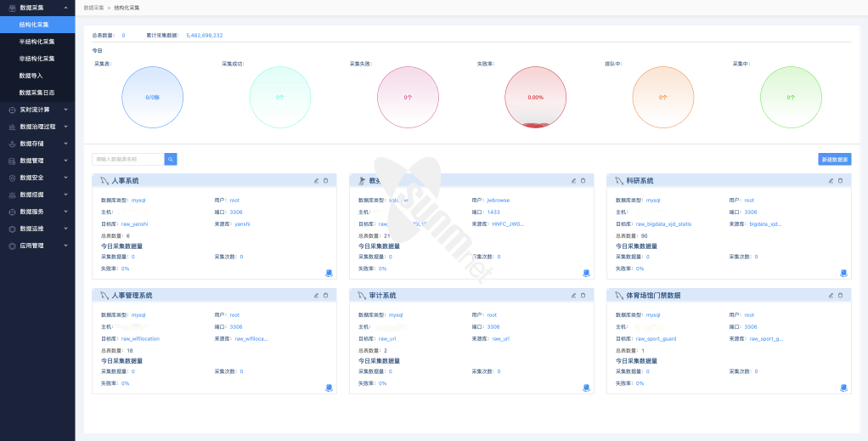
Task: Click the 数据采集 breadcrumb link
Action: point(93,7)
